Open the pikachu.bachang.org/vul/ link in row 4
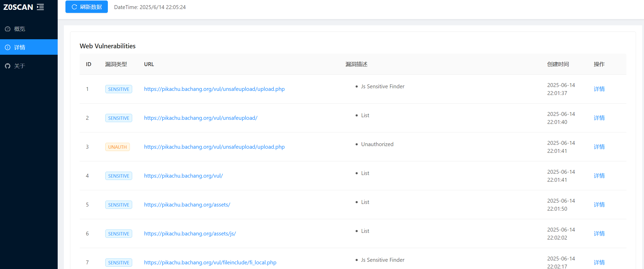644x269 pixels. (183, 176)
